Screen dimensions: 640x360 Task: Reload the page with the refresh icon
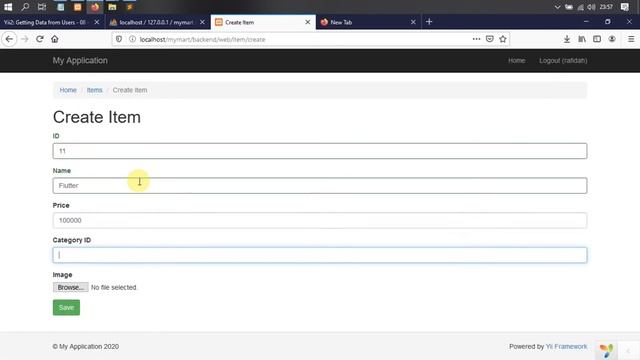pos(40,39)
